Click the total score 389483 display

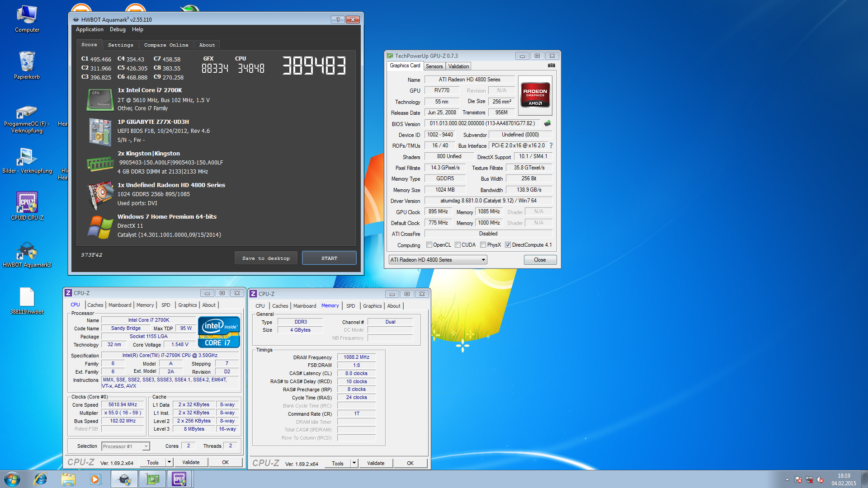pos(314,66)
